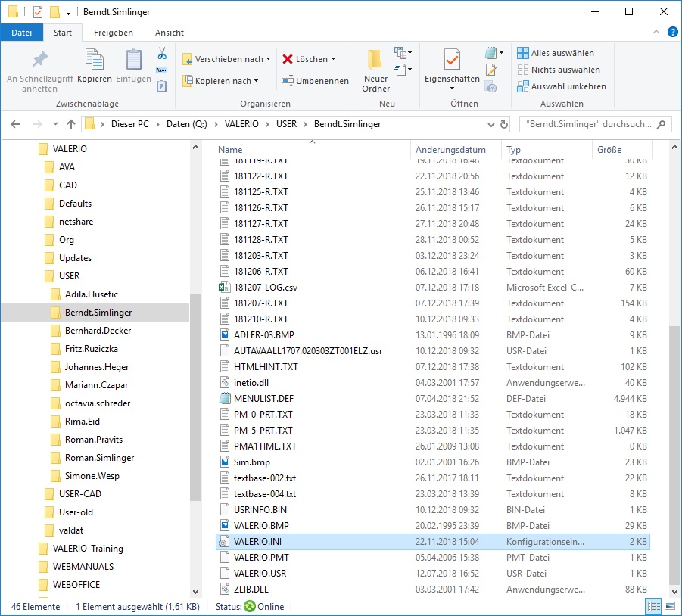The width and height of the screenshot is (682, 616).
Task: Click Alles auswählen button
Action: [556, 53]
